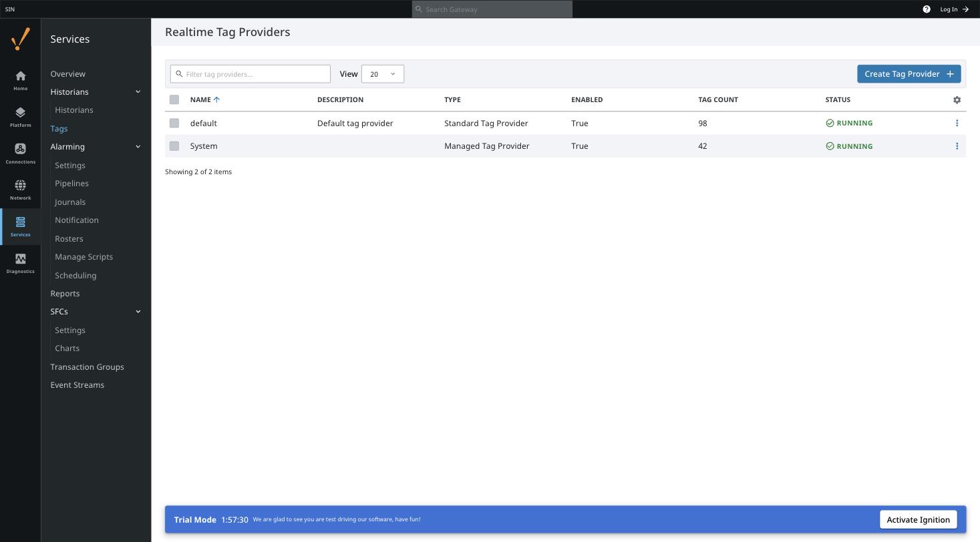Open Event Streams page

pyautogui.click(x=77, y=385)
